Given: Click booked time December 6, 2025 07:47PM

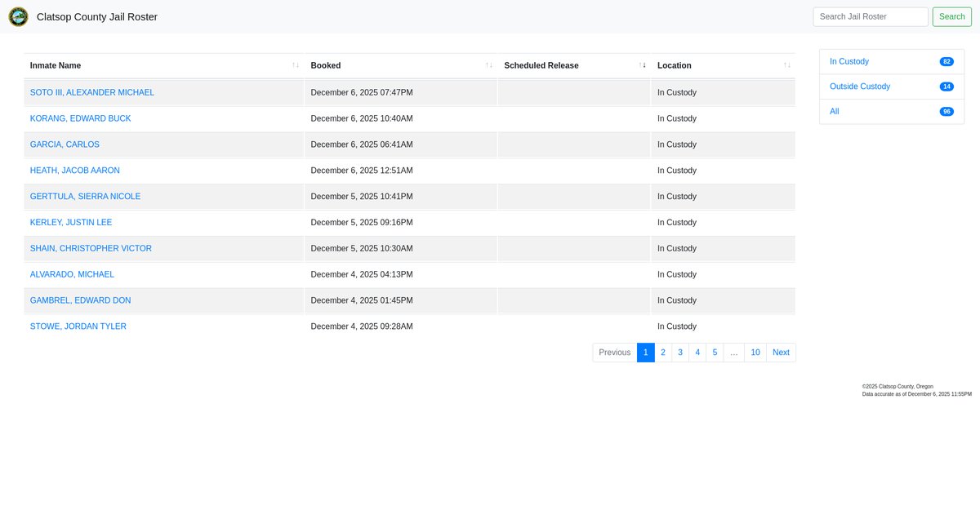Looking at the screenshot, I should pyautogui.click(x=362, y=92).
